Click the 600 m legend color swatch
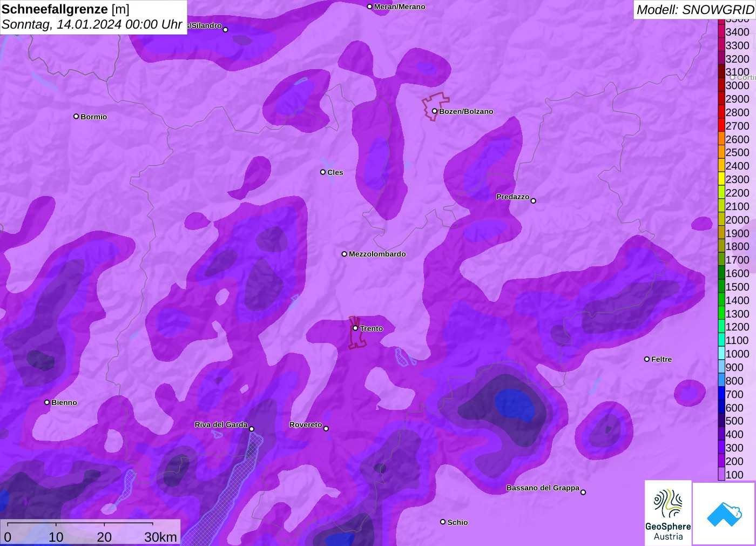 tap(721, 407)
